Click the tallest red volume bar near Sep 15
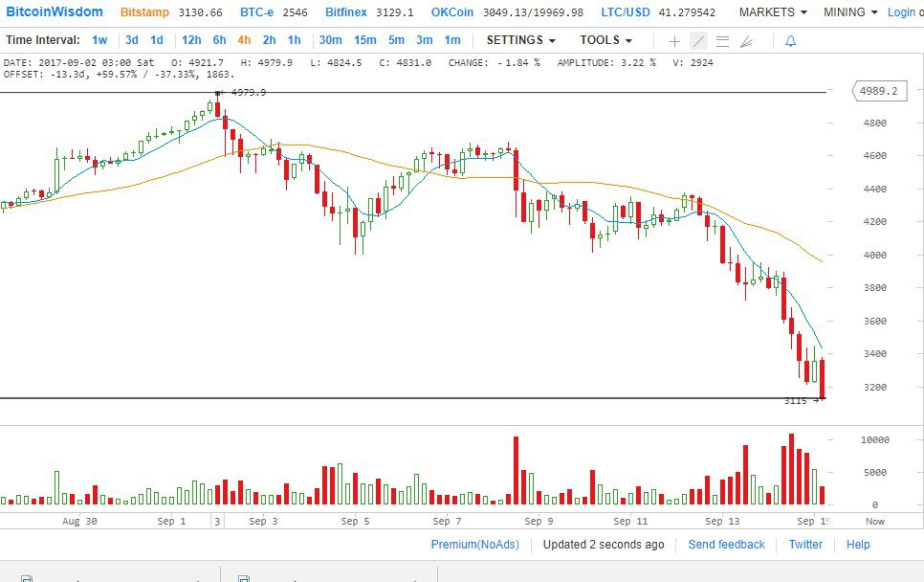This screenshot has width=924, height=582. click(791, 469)
